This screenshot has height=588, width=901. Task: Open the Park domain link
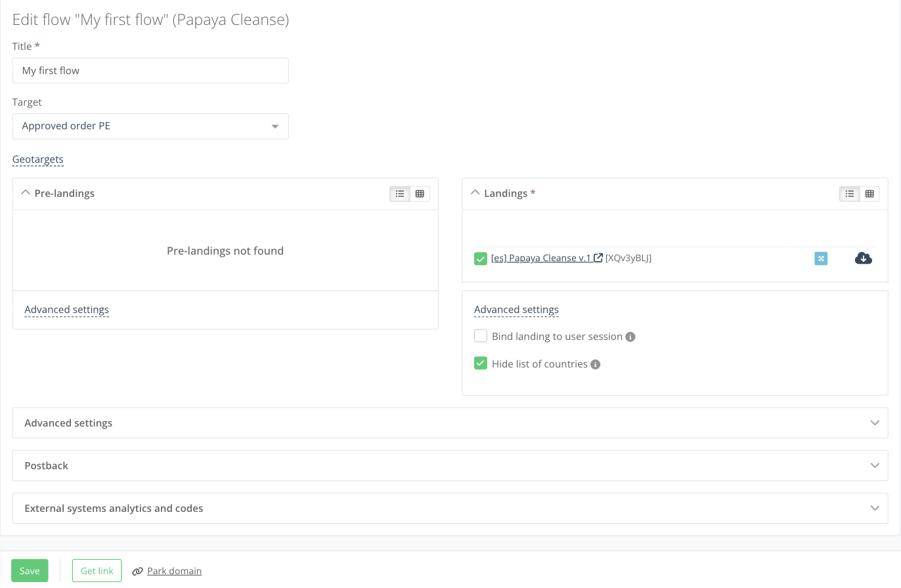pos(175,571)
